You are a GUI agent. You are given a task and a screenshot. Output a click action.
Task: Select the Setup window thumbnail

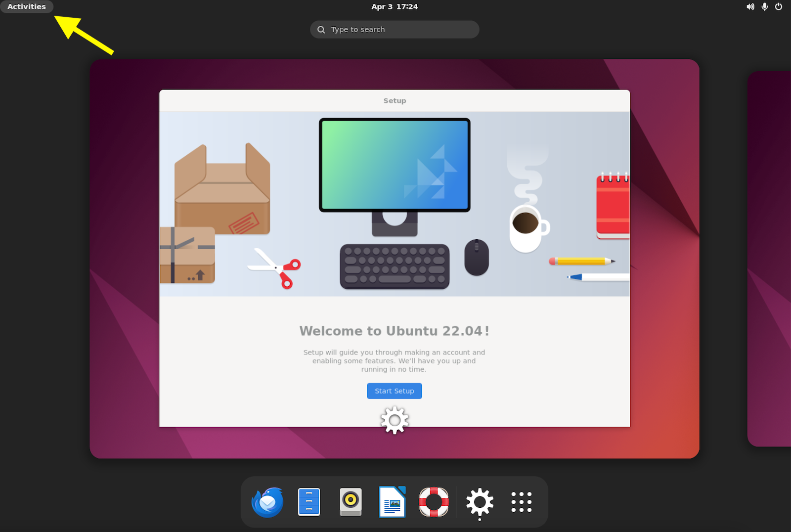point(395,258)
